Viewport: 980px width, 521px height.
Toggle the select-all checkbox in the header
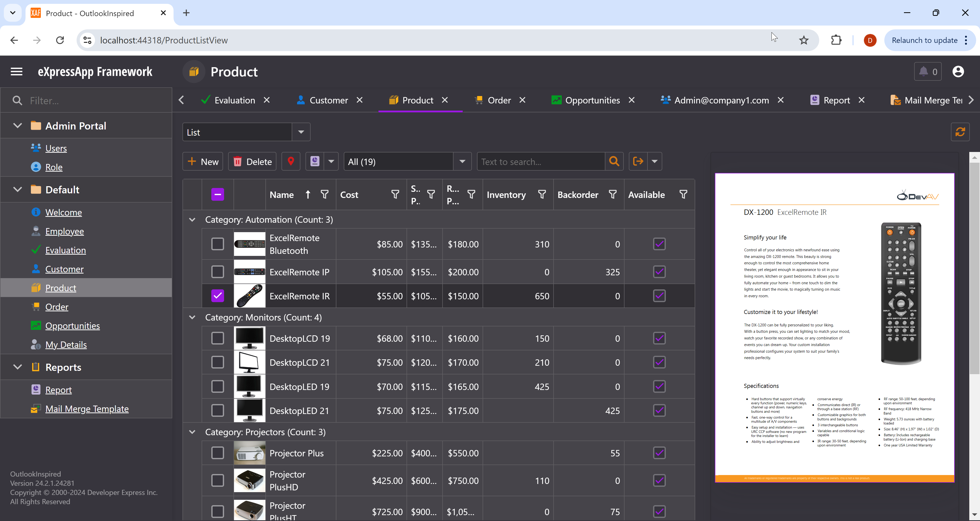(x=218, y=195)
